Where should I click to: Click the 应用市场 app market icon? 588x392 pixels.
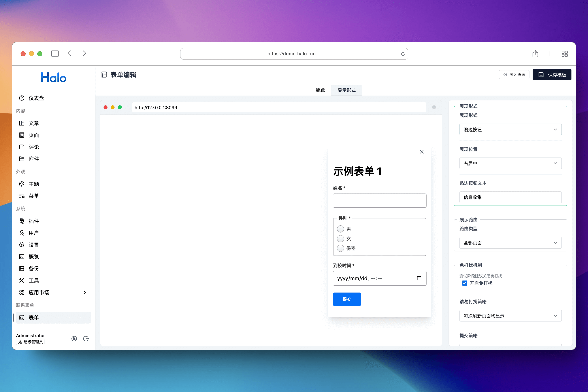coord(22,292)
